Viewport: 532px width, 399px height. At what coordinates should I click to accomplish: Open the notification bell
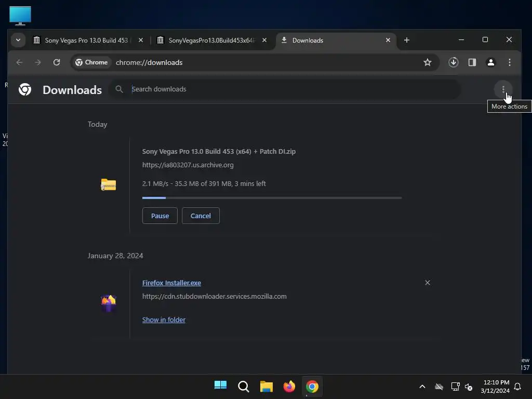point(517,387)
